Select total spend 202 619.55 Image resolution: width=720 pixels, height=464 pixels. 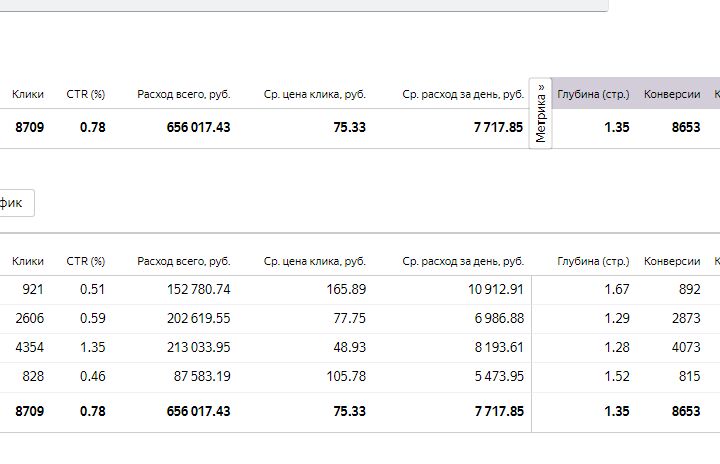[x=199, y=318]
